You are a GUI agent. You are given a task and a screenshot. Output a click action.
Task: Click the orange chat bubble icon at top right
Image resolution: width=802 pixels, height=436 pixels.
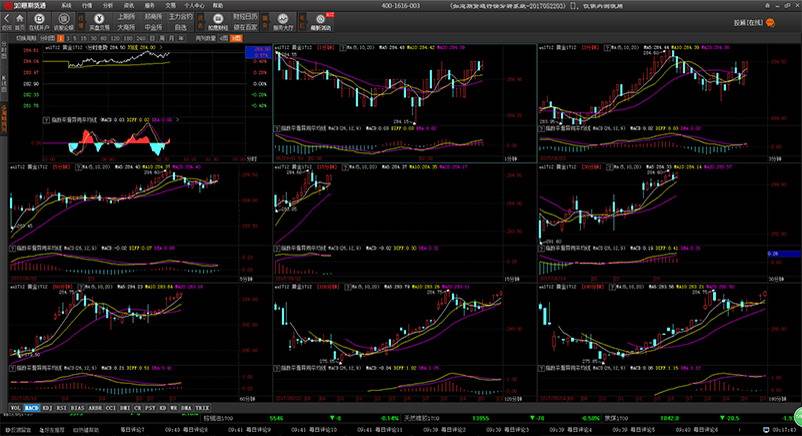coord(770,23)
